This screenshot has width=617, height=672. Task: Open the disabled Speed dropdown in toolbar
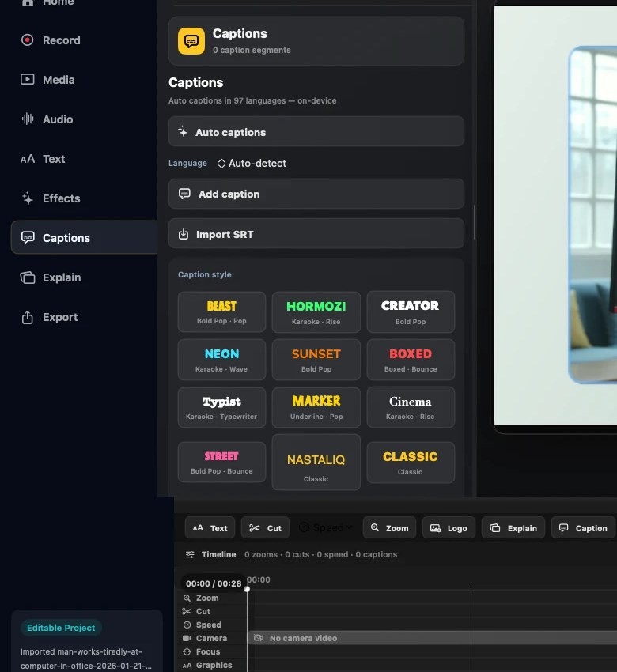click(326, 527)
